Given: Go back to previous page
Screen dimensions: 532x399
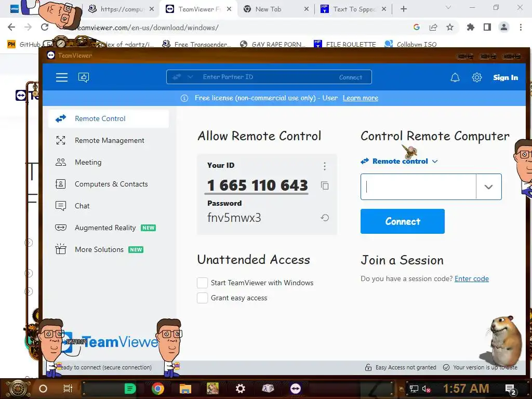Looking at the screenshot, I should [x=11, y=27].
